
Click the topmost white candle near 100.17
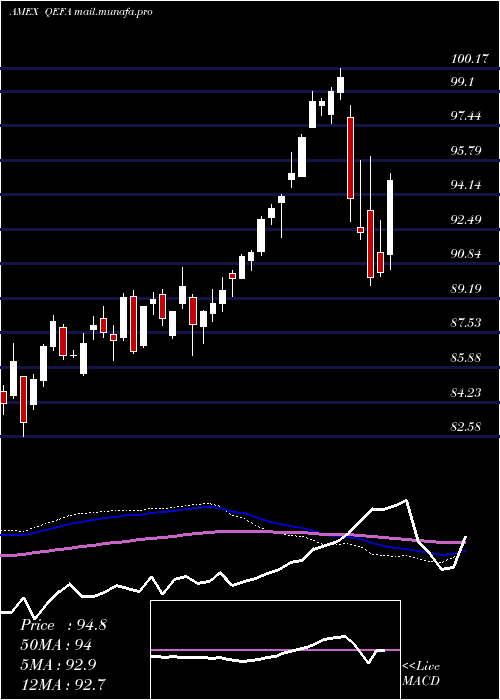[x=341, y=85]
